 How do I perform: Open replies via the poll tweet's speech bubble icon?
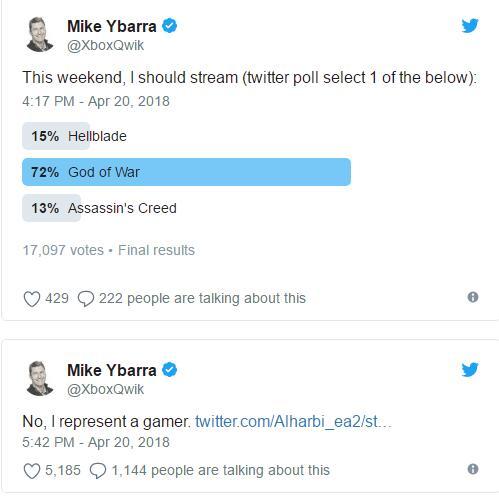[x=86, y=299]
